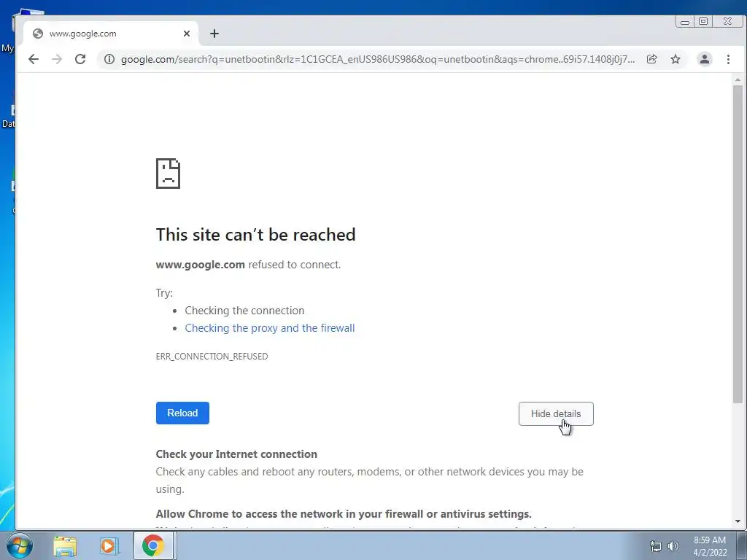Click the taskbar clock showing 8:59 AM
Screen dimensions: 747x560
point(710,546)
